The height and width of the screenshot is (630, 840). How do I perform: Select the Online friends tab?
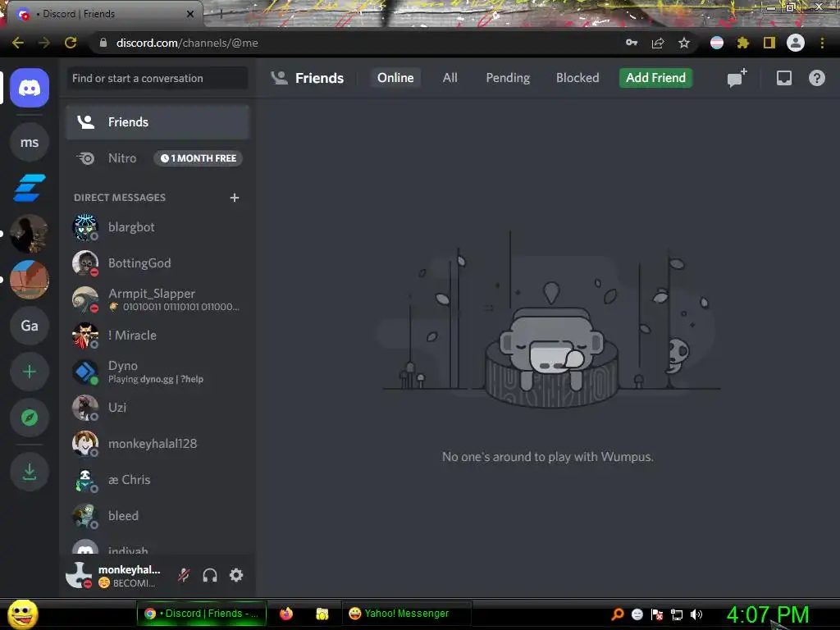[x=395, y=78]
